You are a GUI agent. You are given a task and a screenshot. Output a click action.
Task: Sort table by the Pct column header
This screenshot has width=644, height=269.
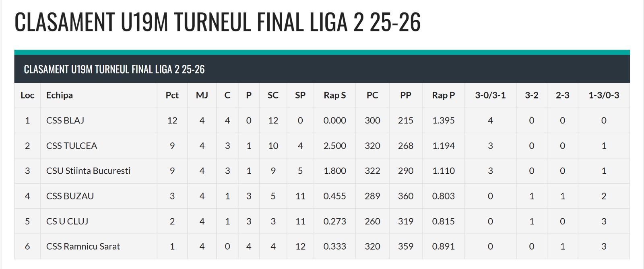[172, 95]
